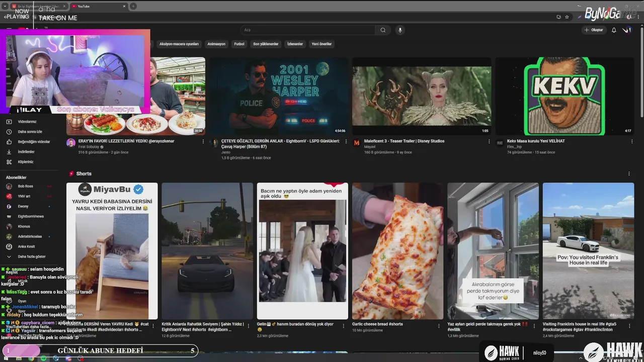644x362 pixels.
Task: Open Daha sonra izle watch-later list
Action: click(30, 132)
